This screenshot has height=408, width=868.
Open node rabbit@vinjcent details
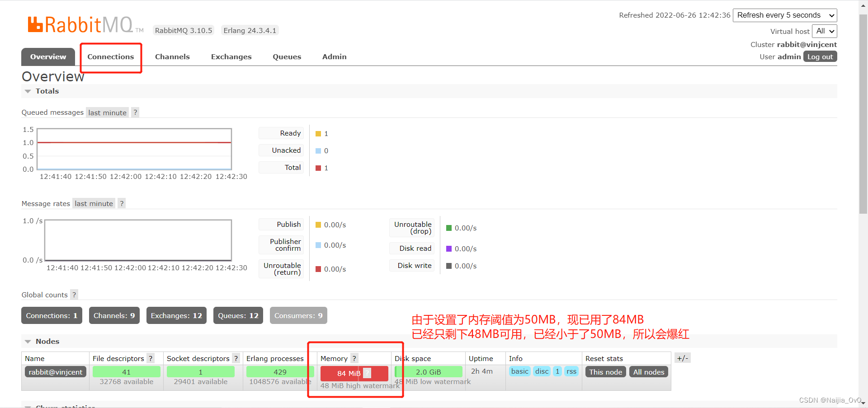click(56, 372)
